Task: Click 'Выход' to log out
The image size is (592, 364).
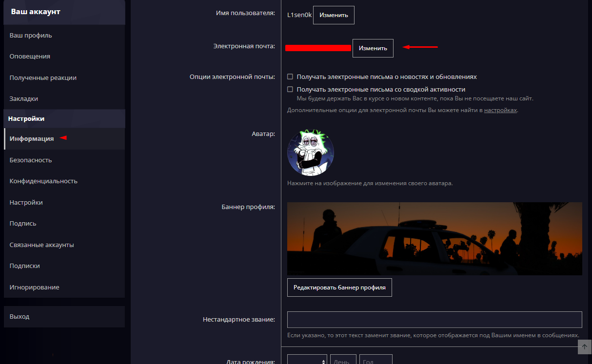Action: point(20,316)
